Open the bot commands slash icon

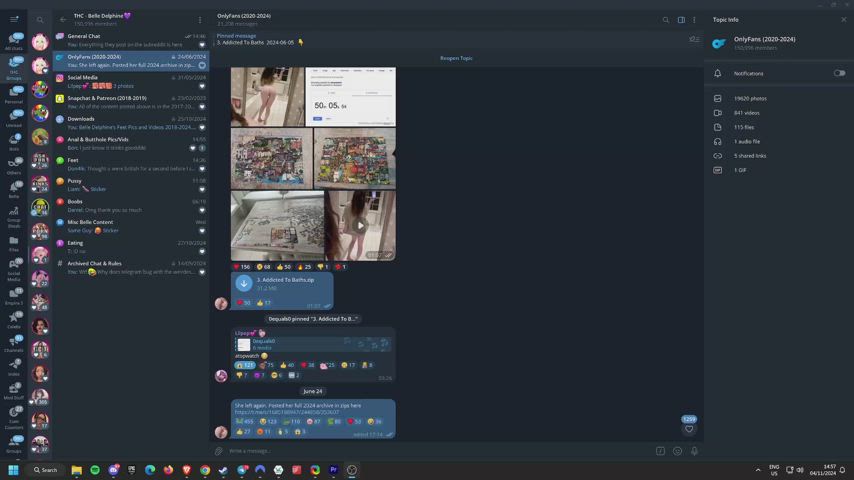click(660, 451)
